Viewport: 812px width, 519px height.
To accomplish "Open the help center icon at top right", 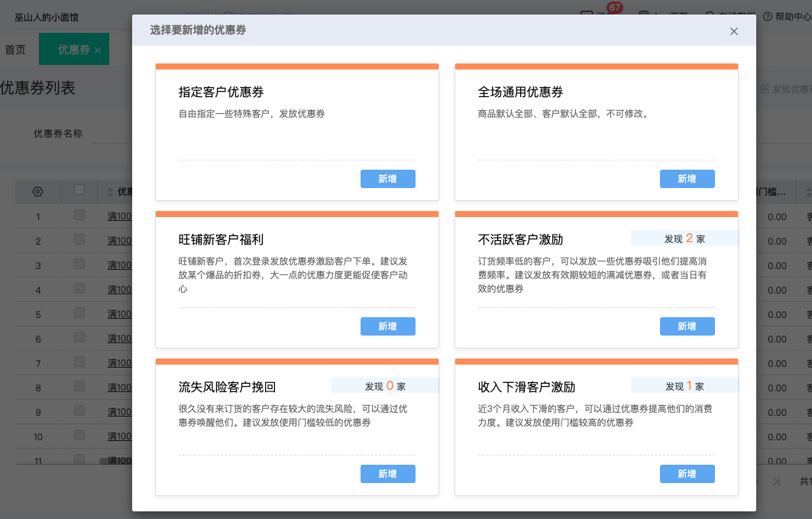I will point(767,15).
